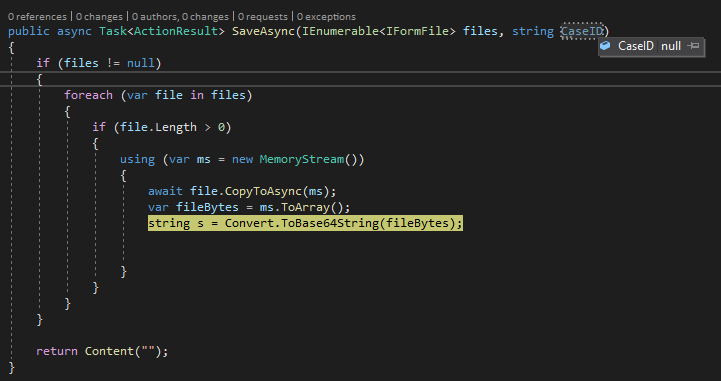This screenshot has height=381, width=721.
Task: Click the CaseID parameter in method signature
Action: [x=582, y=31]
